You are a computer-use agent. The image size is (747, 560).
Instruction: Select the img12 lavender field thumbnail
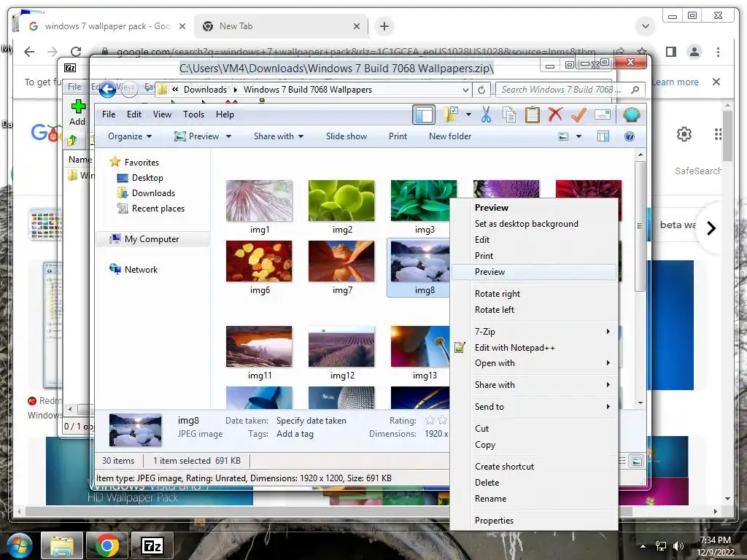point(341,346)
